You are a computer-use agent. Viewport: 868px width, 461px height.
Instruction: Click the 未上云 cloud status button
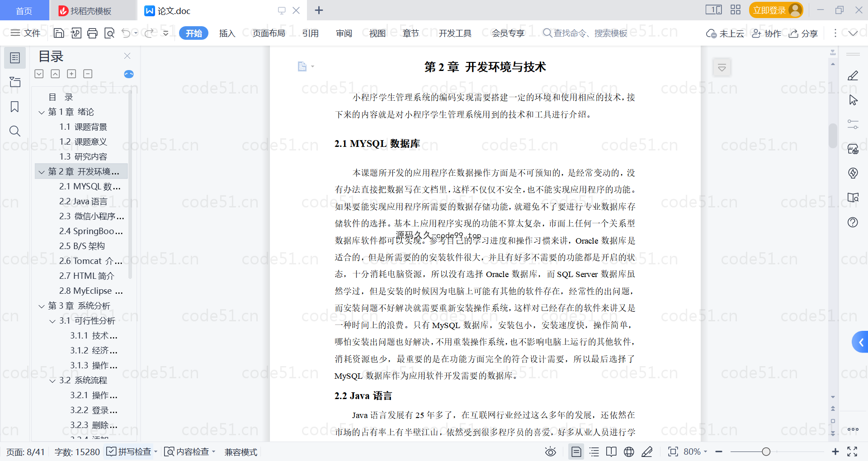tap(725, 33)
